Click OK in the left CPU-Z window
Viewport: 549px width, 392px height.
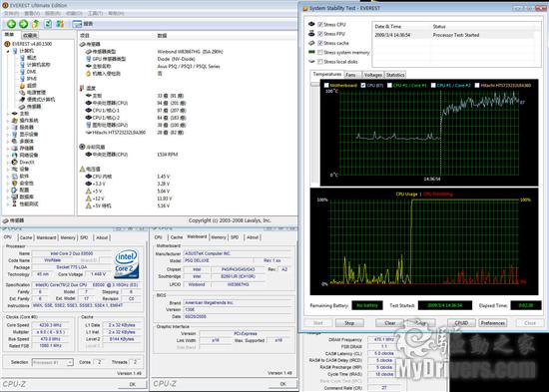tap(133, 384)
